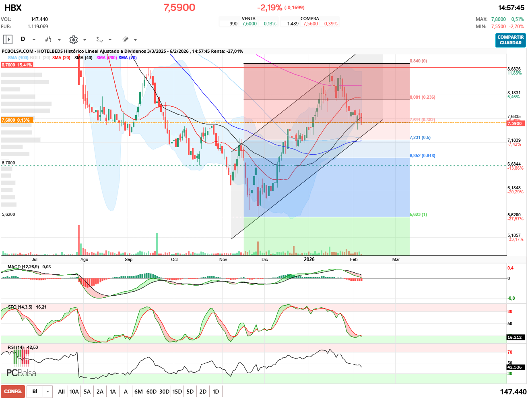This screenshot has height=400, width=532.
Task: Click the Fibonacci label 8,840 (0)
Action: coord(419,61)
